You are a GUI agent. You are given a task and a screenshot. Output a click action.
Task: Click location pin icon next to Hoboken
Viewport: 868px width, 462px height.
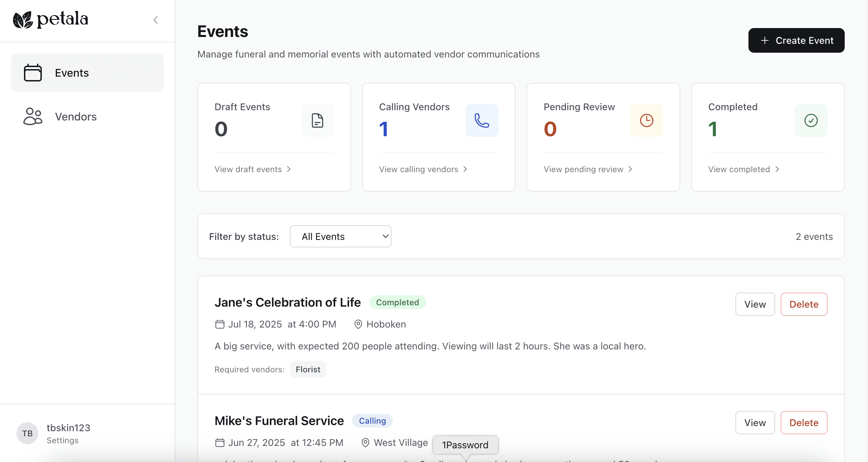tap(358, 324)
